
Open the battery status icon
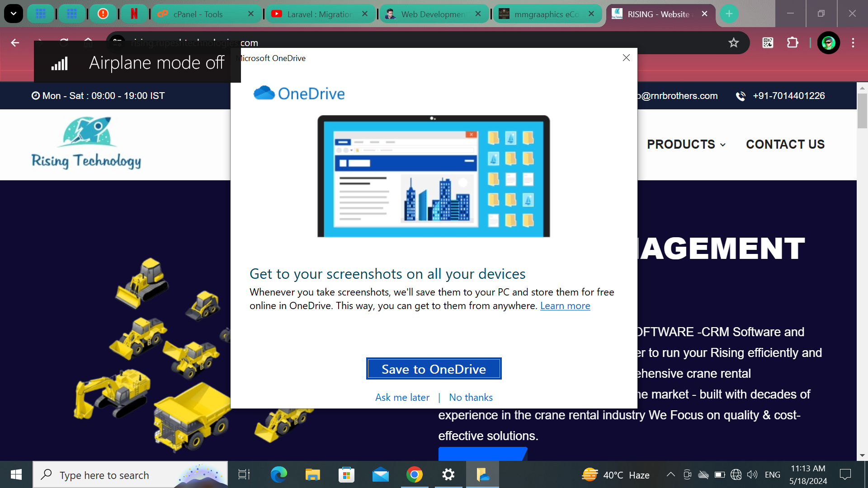click(720, 474)
